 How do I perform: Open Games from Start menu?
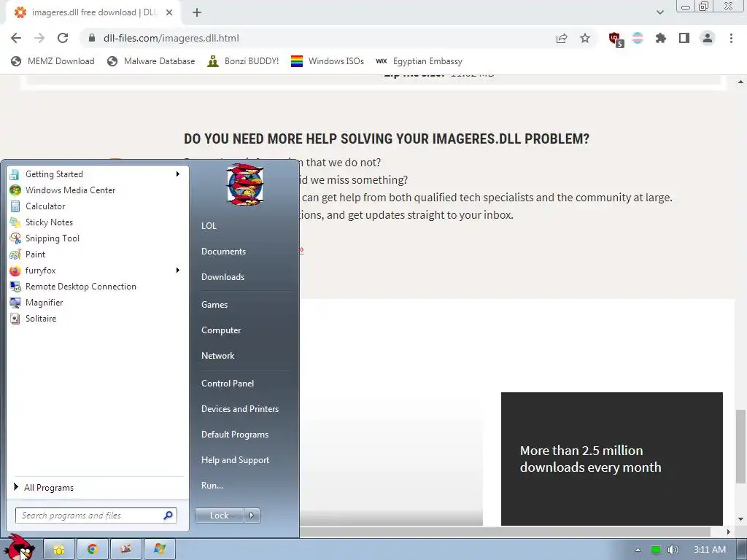(x=214, y=305)
